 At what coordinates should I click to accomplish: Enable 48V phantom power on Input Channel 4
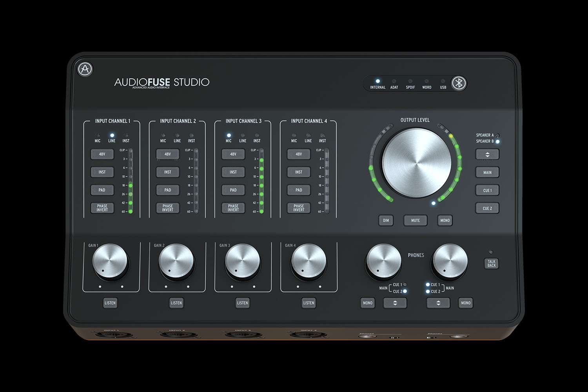pyautogui.click(x=298, y=154)
